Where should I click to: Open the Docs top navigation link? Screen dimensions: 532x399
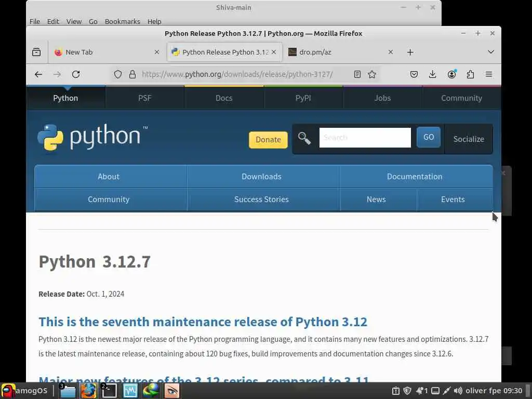pyautogui.click(x=224, y=98)
